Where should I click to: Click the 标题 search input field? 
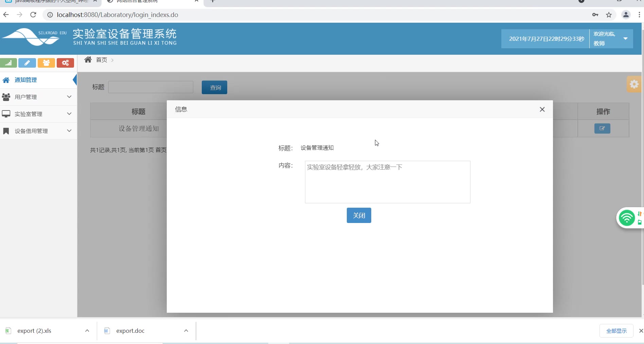(151, 87)
